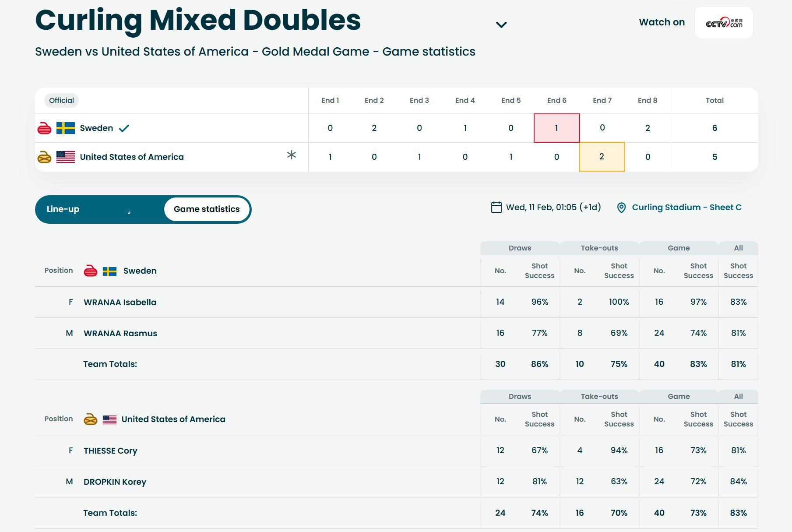
Task: Select USA's highlighted End 7 score
Action: tap(602, 157)
